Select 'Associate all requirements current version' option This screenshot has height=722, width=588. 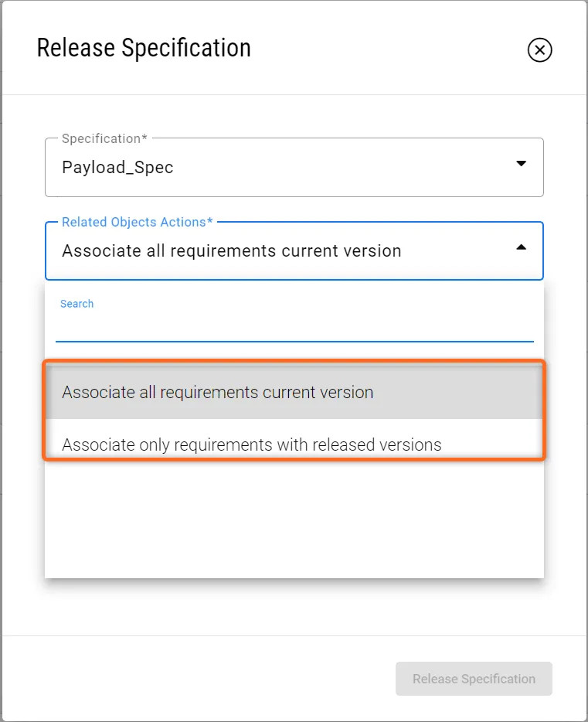(x=217, y=393)
